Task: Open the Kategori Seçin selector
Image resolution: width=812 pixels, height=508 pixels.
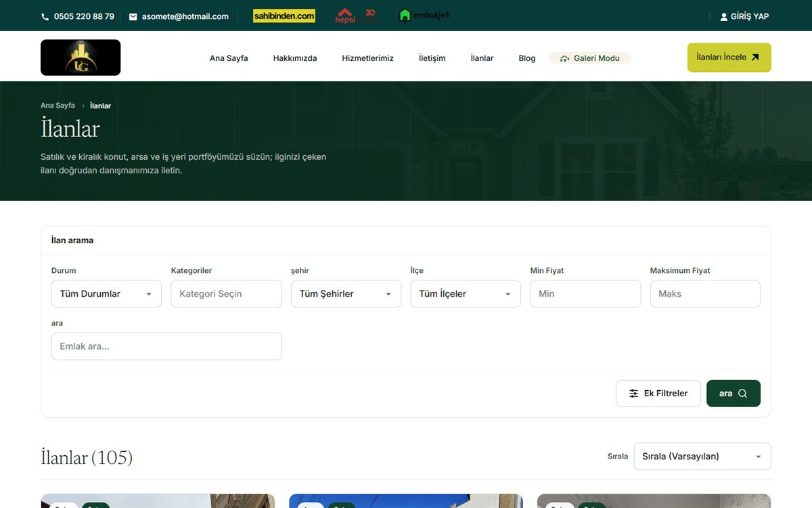Action: tap(226, 294)
